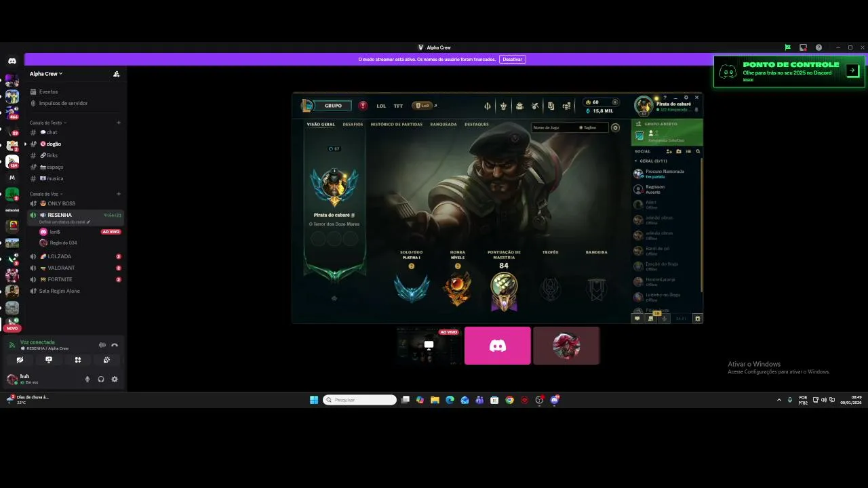Click the add friend icon in SOCIAL
Viewport: 868px width, 488px height.
(x=669, y=151)
